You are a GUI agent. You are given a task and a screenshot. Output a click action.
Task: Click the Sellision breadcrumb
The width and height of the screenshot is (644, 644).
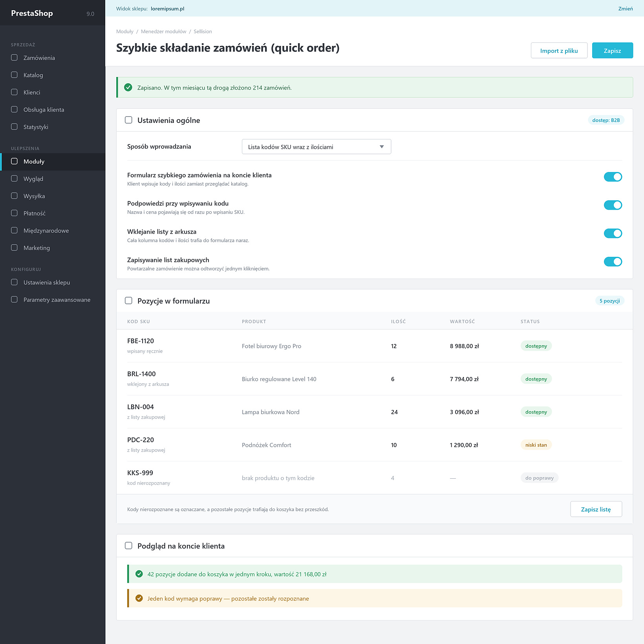pyautogui.click(x=203, y=31)
